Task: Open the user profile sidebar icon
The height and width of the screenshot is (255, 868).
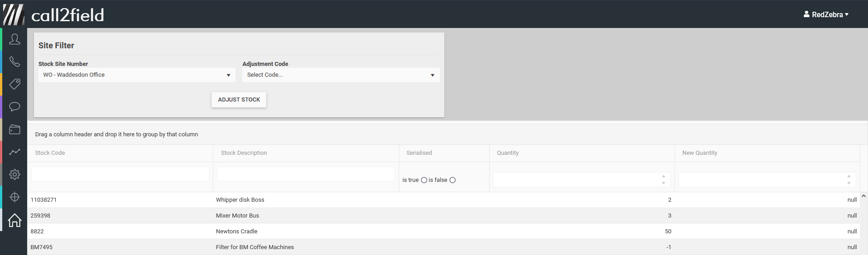Action: [14, 39]
